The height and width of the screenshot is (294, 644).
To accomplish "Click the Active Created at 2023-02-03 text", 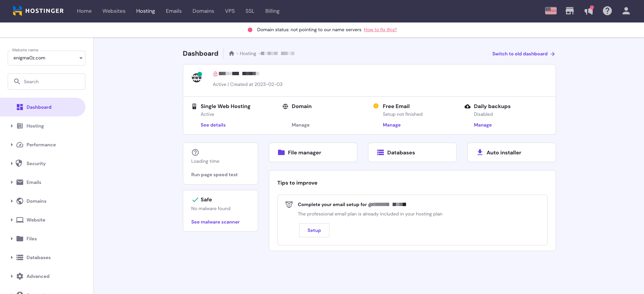I will coord(248,84).
